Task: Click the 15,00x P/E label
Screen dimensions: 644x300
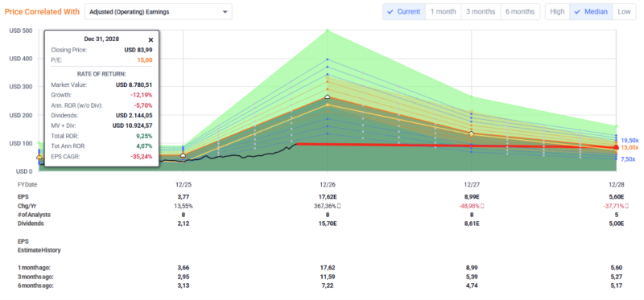Action: click(630, 147)
